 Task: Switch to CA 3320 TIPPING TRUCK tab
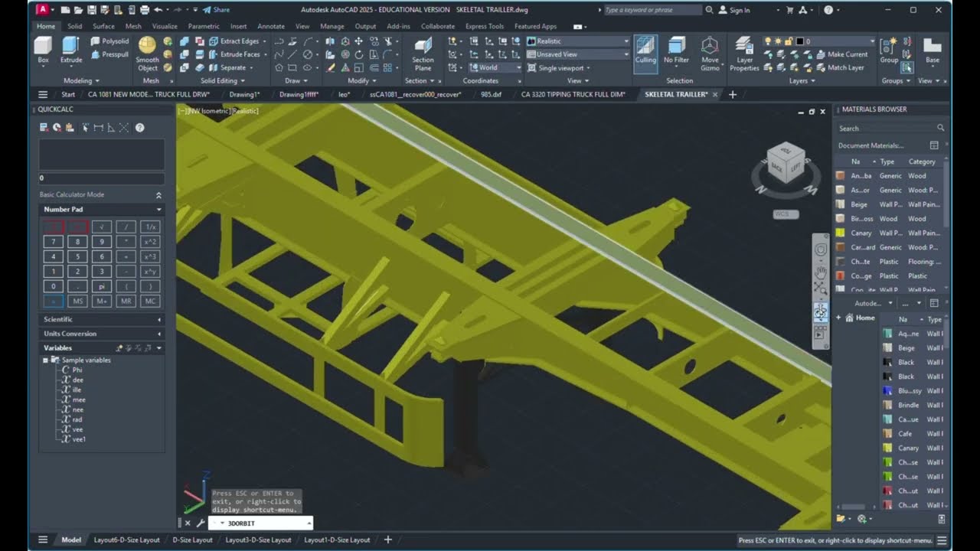point(573,94)
